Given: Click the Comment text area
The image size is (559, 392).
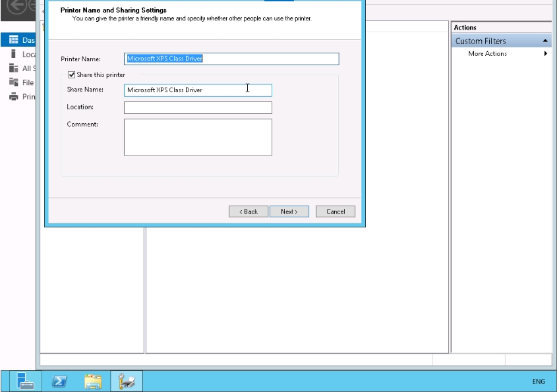Looking at the screenshot, I should 198,137.
